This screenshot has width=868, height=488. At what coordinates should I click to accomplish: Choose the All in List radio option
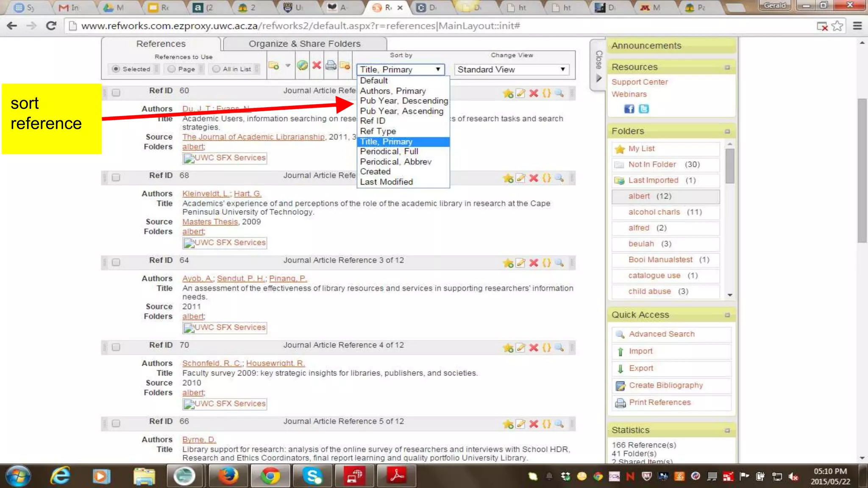tap(216, 69)
